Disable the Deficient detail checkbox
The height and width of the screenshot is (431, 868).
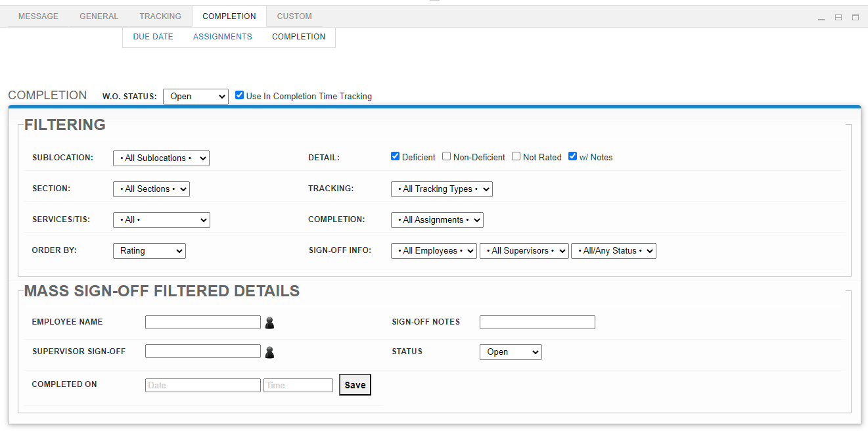(395, 156)
